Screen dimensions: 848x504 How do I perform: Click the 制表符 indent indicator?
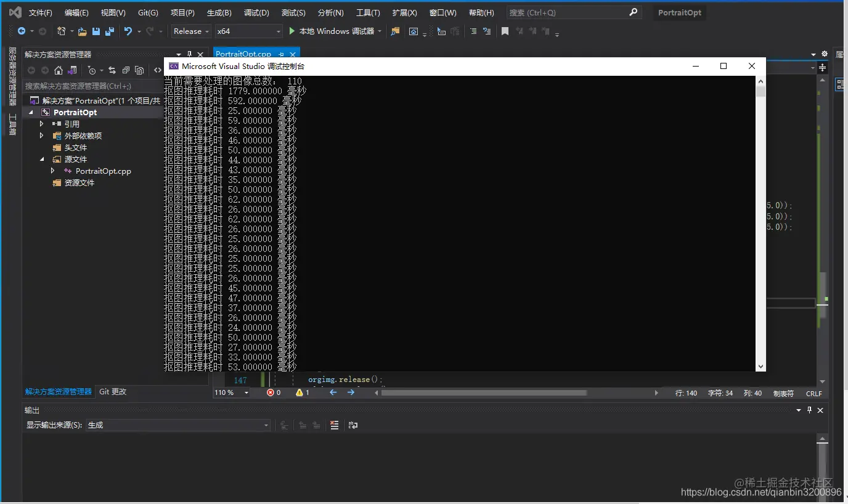click(783, 393)
